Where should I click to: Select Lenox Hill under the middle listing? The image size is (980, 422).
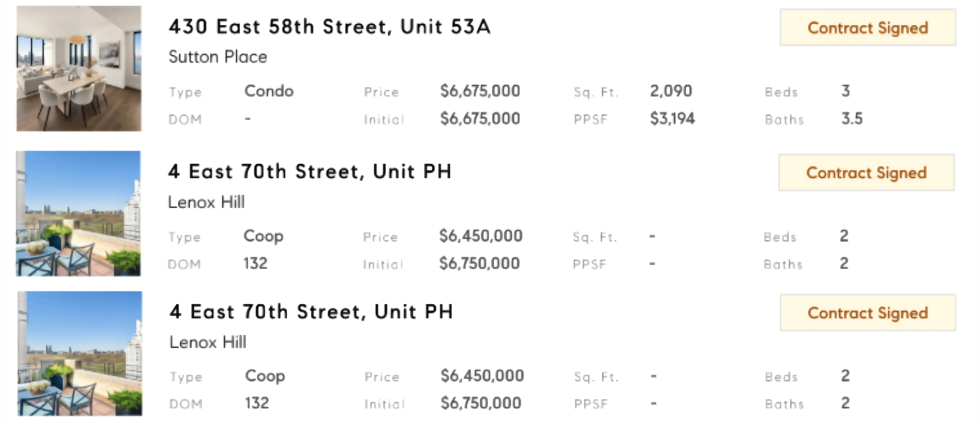pos(206,202)
